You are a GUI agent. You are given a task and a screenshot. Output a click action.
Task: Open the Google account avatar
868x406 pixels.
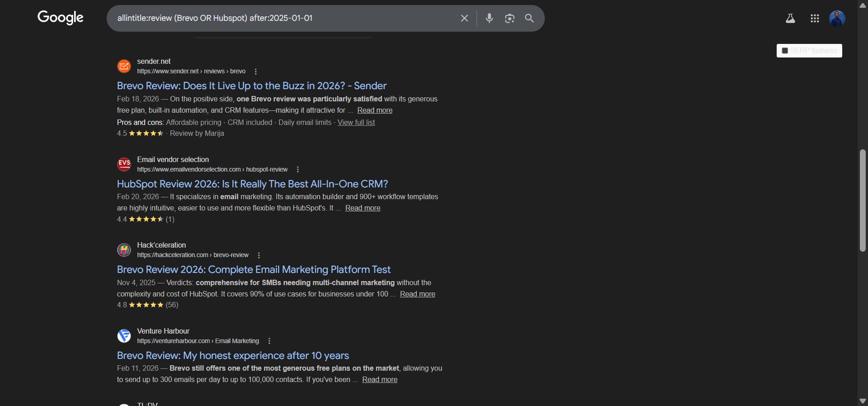coord(837,18)
